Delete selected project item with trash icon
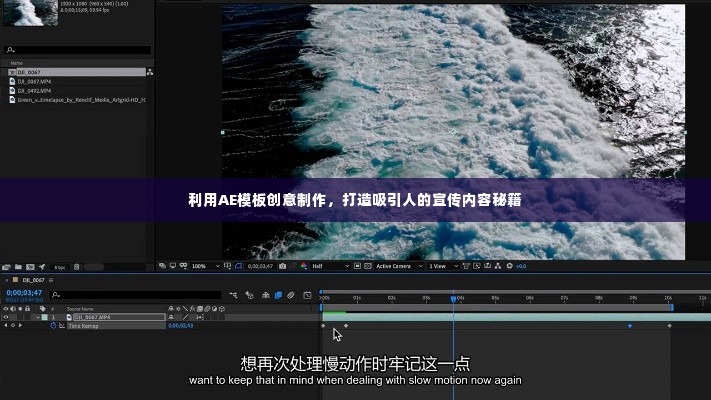Image resolution: width=711 pixels, height=400 pixels. (x=77, y=267)
